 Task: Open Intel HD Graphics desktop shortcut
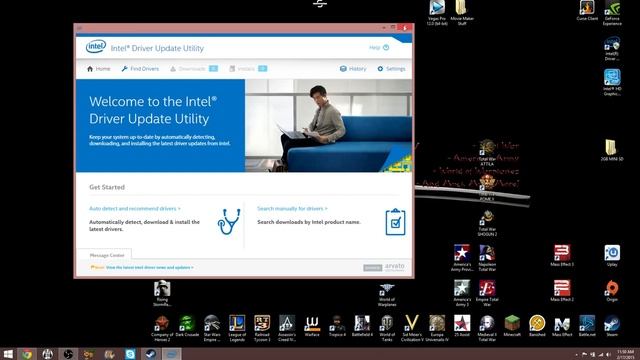pyautogui.click(x=612, y=83)
